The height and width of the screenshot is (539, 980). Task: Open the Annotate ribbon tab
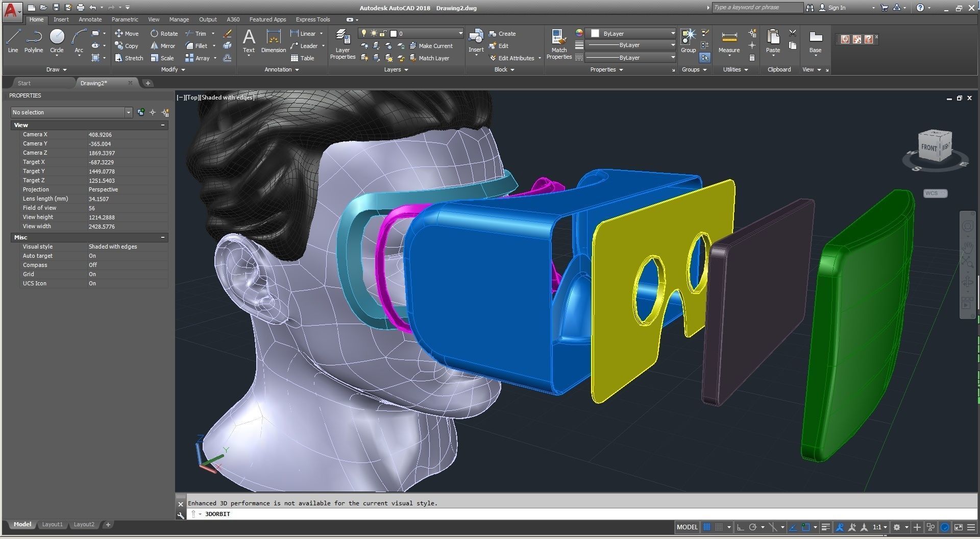90,19
